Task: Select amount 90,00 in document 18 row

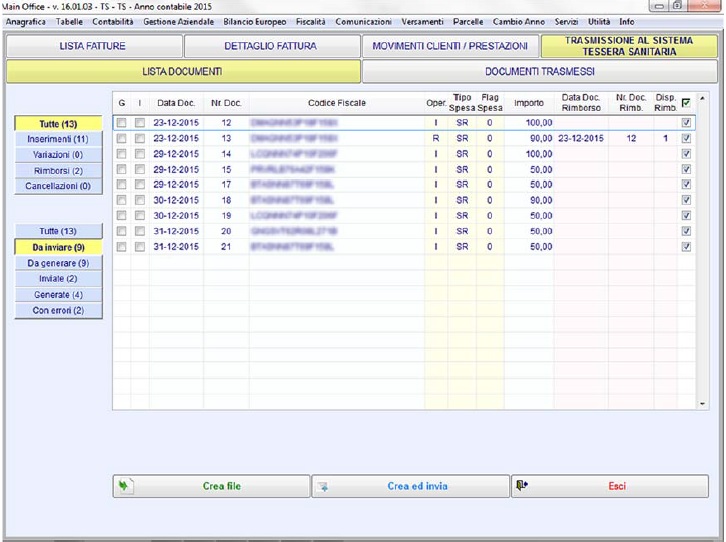Action: pos(541,200)
